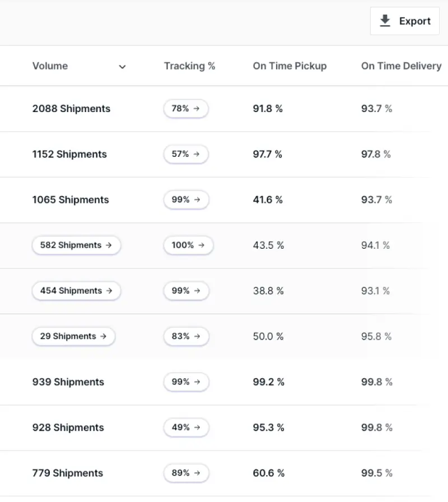
Task: Select the 939 Shipments row
Action: pos(68,382)
